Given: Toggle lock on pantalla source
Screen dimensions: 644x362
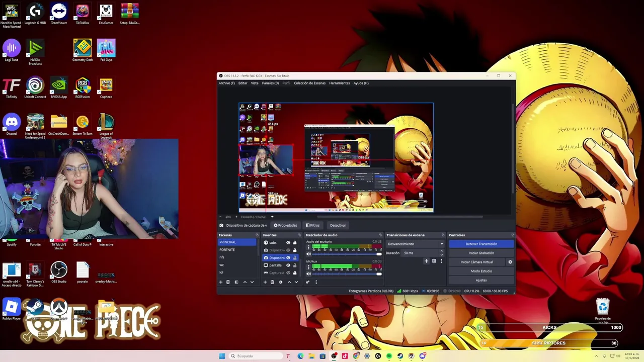Looking at the screenshot, I should click(295, 265).
